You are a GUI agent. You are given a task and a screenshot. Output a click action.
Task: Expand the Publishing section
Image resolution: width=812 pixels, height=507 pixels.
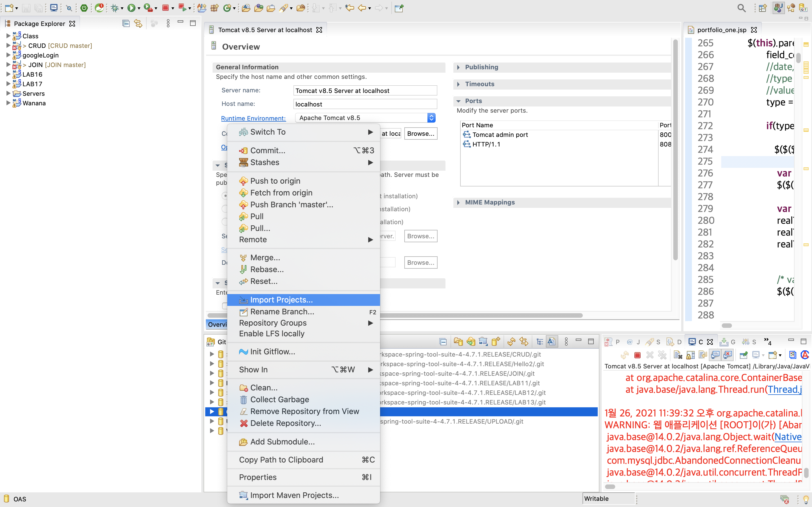click(x=458, y=67)
